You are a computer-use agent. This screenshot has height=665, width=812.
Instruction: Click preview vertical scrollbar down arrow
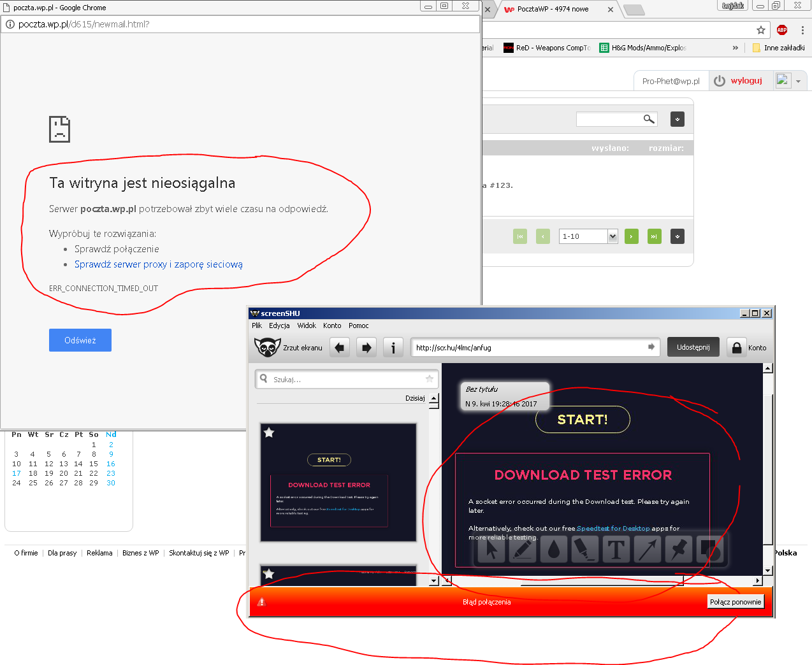pos(767,570)
